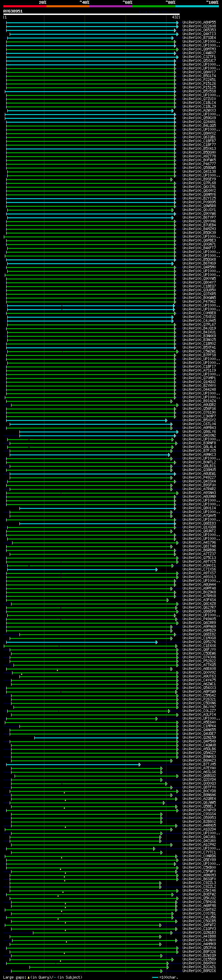Click the UniRef100_C3ZTF1 label
222x980 pixels.
tap(199, 57)
